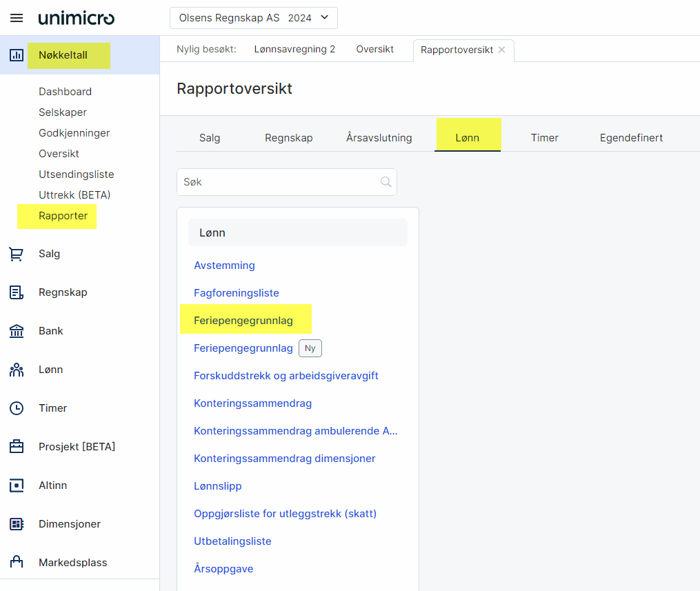Click the Regnskap ledger icon

coord(17,292)
